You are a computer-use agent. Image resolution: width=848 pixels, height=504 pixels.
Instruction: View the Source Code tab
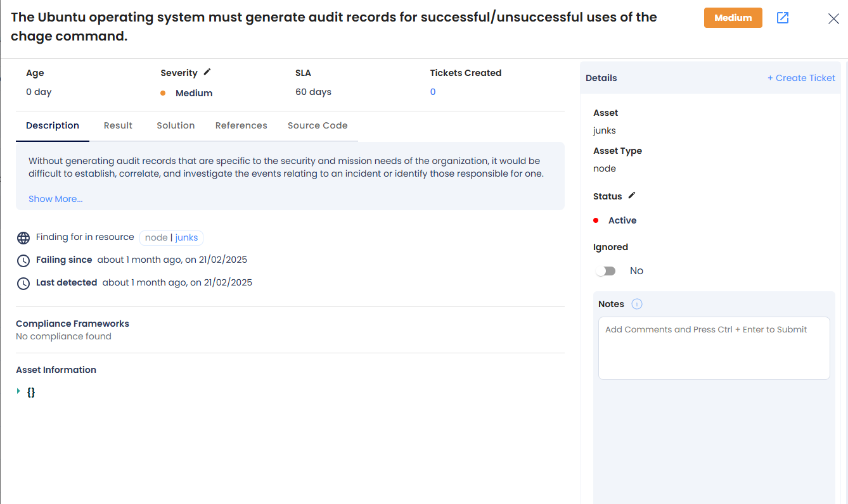click(x=318, y=125)
